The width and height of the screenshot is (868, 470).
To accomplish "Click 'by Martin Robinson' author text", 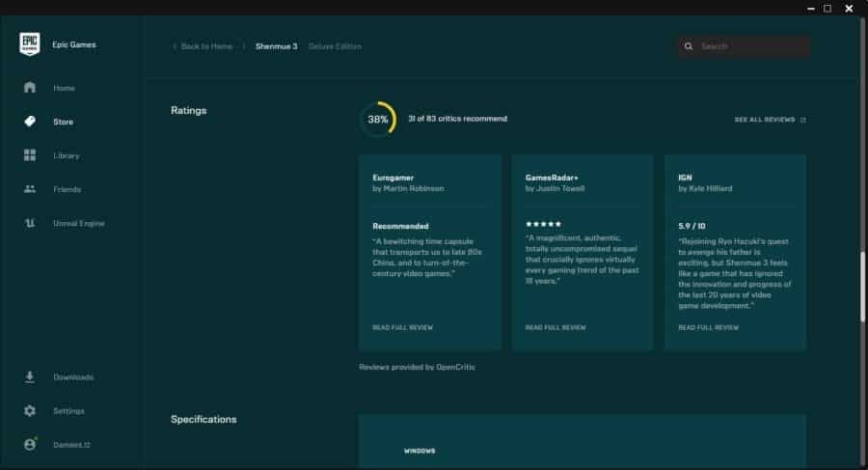I will (408, 188).
